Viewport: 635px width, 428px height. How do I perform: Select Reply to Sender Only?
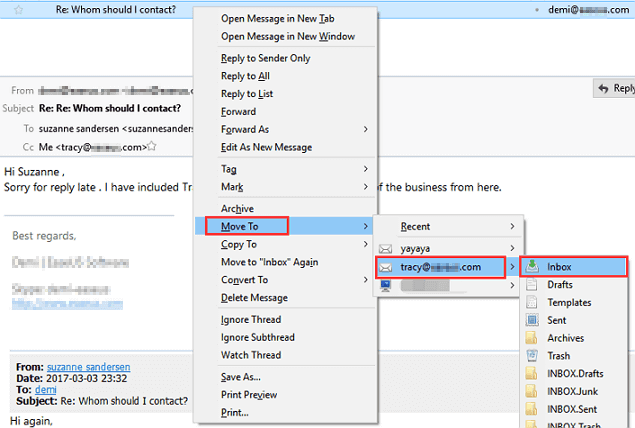[x=265, y=58]
